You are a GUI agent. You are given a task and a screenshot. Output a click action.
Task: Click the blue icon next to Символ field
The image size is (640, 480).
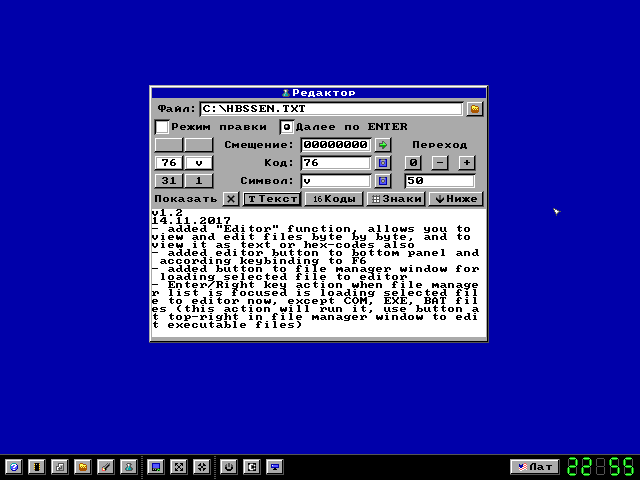click(x=382, y=181)
